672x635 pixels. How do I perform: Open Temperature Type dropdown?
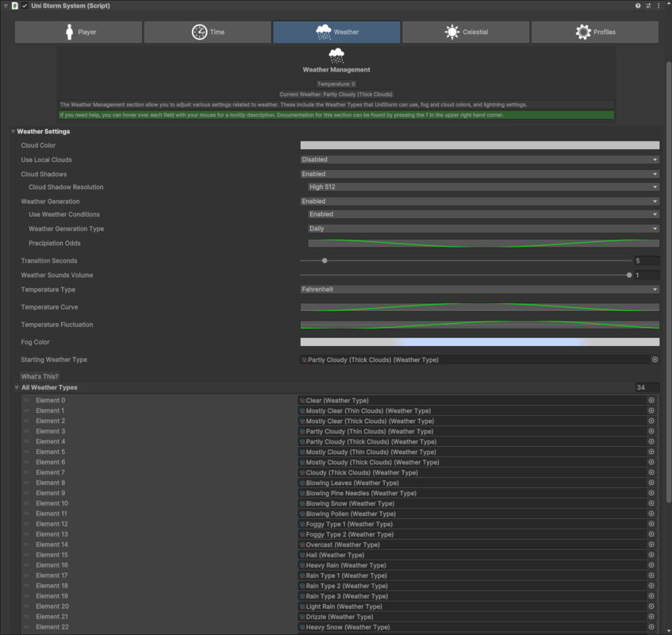479,290
